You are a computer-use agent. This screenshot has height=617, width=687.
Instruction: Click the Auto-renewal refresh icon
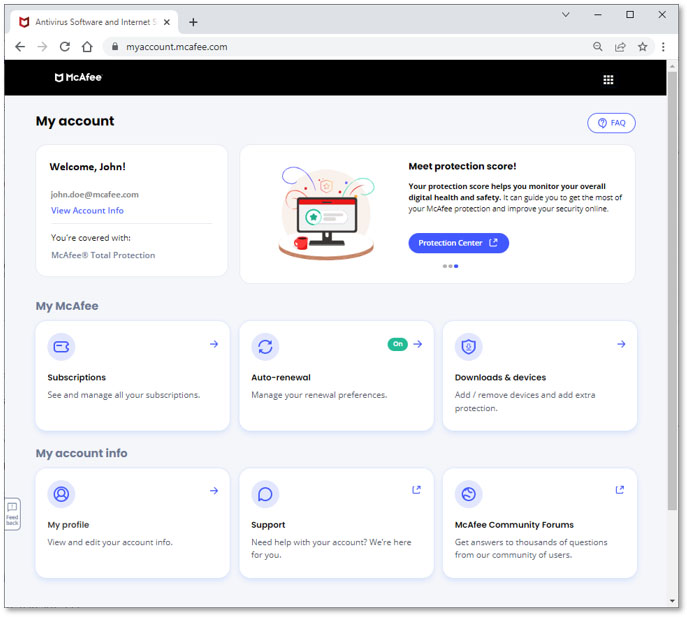(265, 347)
